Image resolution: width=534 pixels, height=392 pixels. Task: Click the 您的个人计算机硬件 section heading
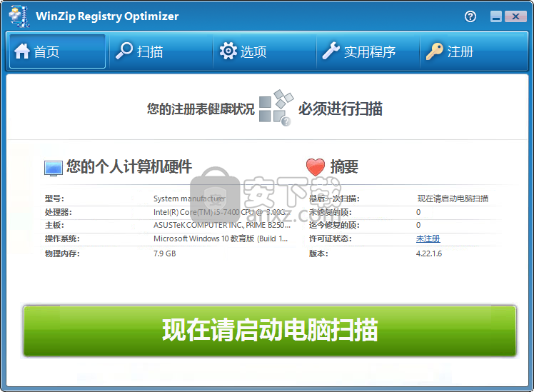click(129, 167)
